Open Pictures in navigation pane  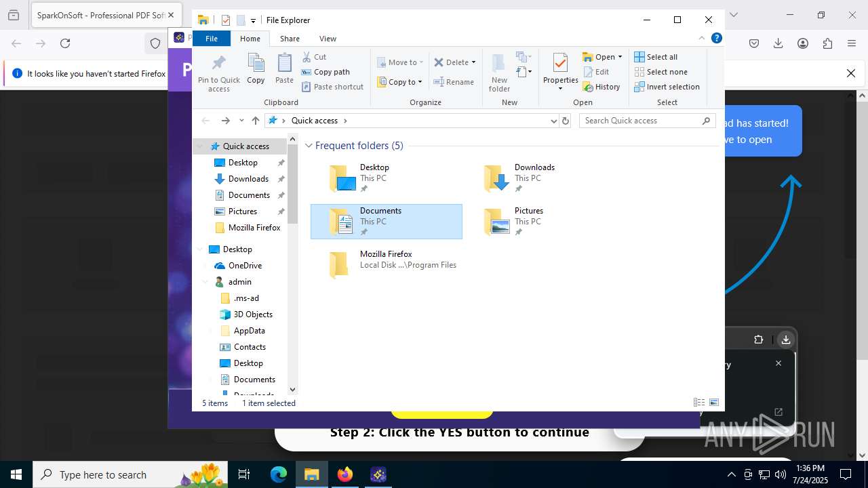[x=243, y=211]
